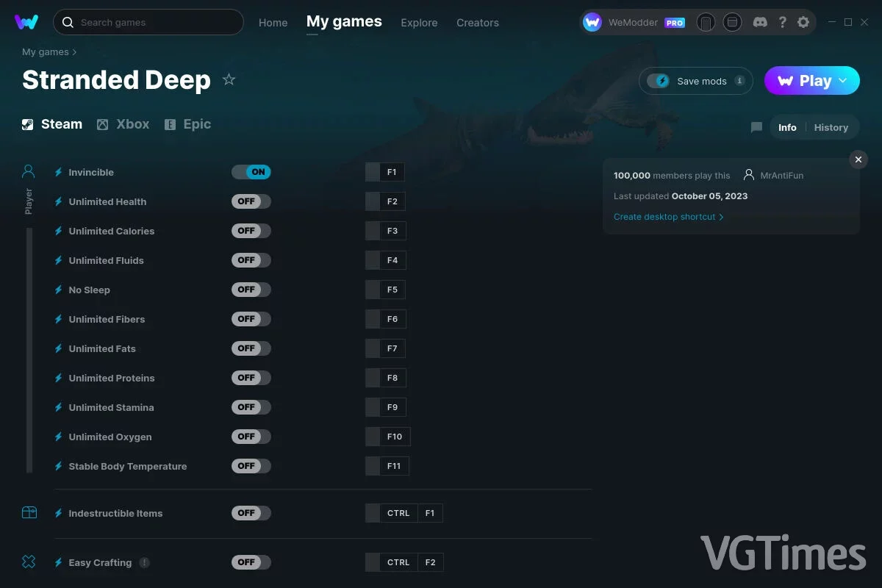Show the Info tab
The width and height of the screenshot is (882, 588).
pos(787,127)
